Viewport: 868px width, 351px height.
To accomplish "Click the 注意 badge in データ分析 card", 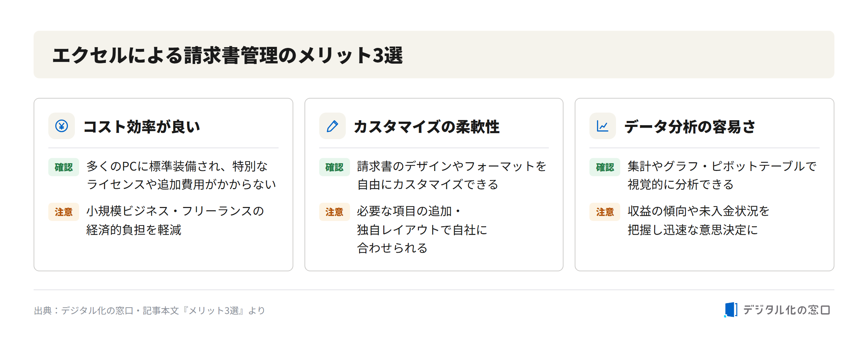I will [x=605, y=212].
